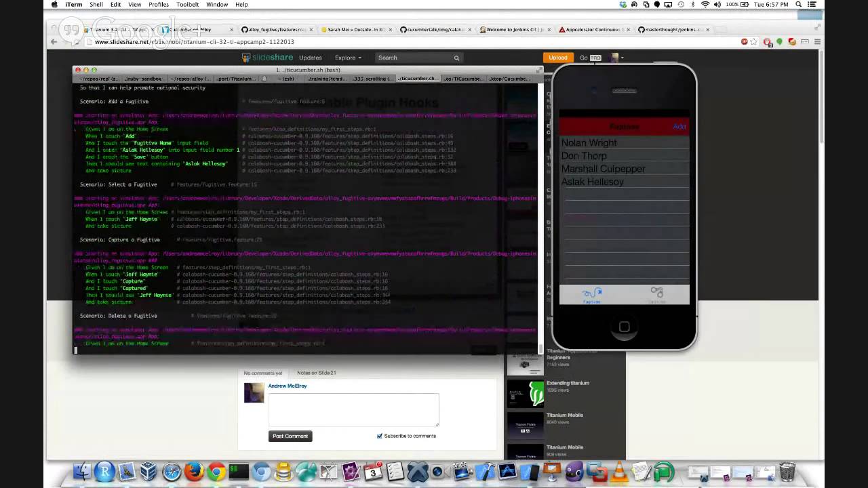Click the slideshare.net address bar
This screenshot has height=488, width=868.
[407, 42]
